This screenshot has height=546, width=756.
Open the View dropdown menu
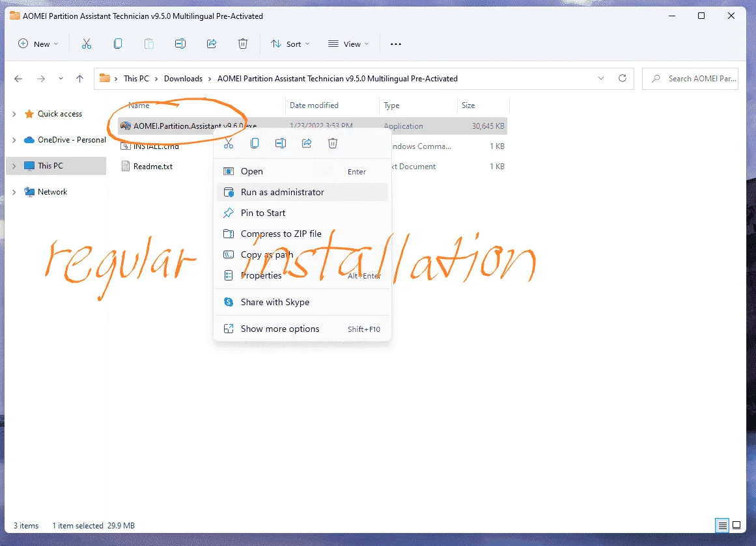(348, 44)
